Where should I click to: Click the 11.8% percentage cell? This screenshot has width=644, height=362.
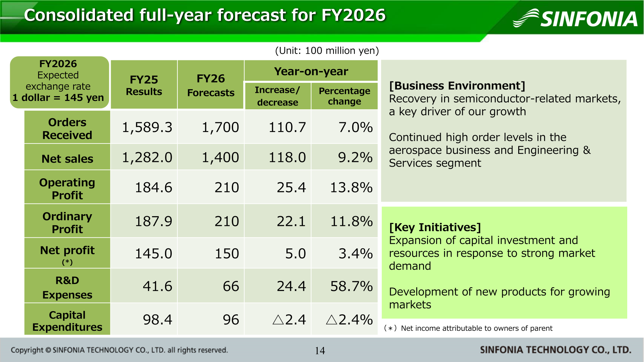pyautogui.click(x=352, y=222)
